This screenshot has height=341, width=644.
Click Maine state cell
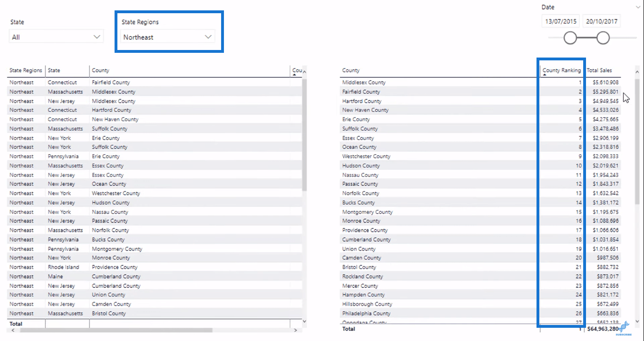pos(55,276)
